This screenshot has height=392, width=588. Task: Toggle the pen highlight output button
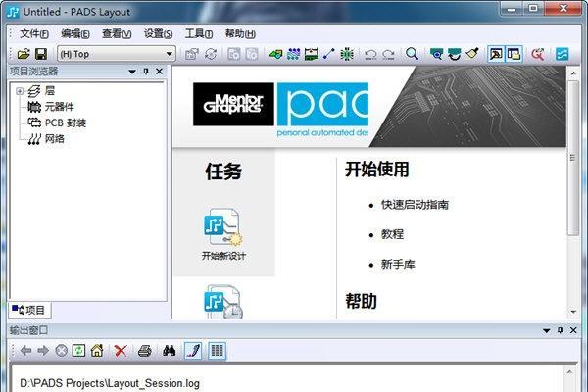click(193, 351)
